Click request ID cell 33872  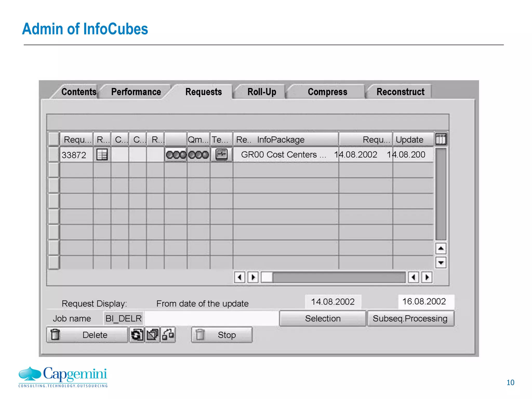click(76, 155)
